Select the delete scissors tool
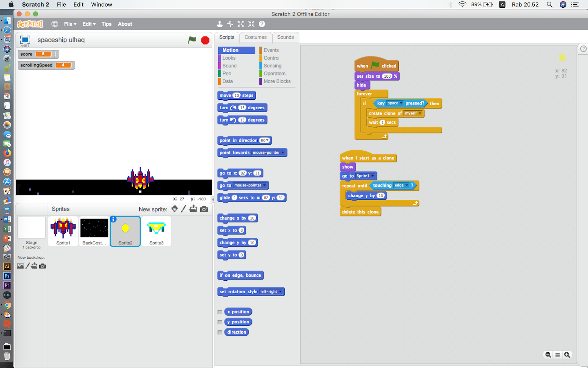 pos(230,24)
